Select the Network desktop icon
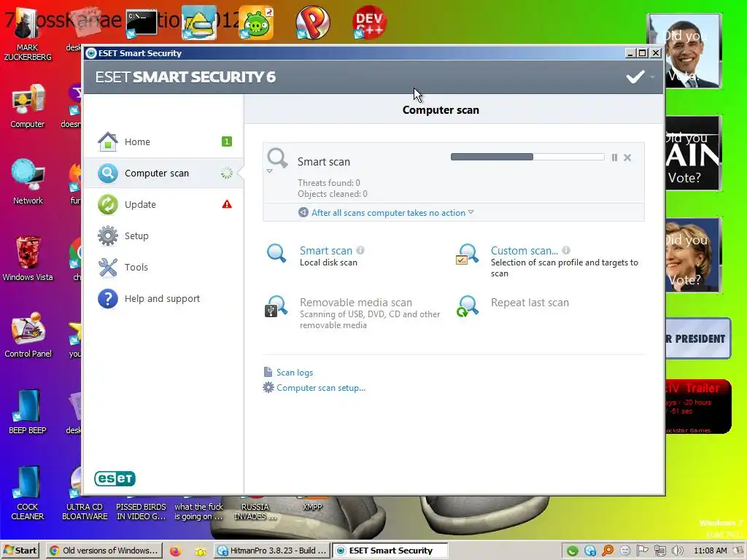This screenshot has width=747, height=560. 28,182
